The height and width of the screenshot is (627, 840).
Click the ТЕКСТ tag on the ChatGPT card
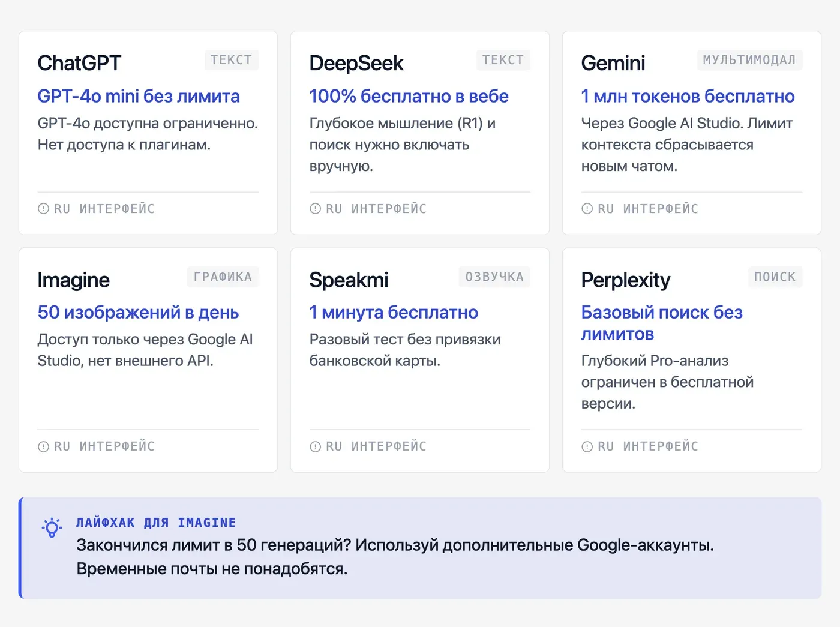[x=232, y=60]
